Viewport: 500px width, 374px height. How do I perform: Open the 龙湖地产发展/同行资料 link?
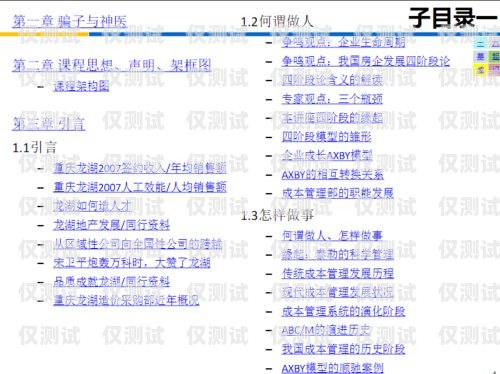111,225
